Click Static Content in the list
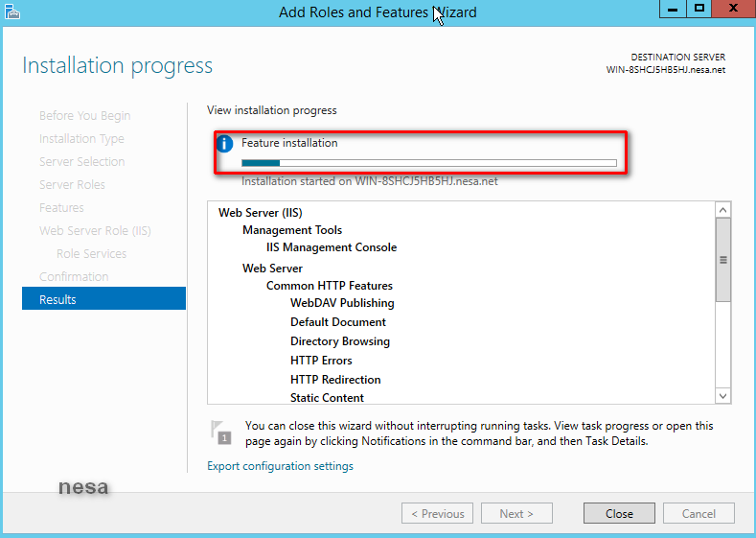Image resolution: width=756 pixels, height=538 pixels. click(x=327, y=398)
